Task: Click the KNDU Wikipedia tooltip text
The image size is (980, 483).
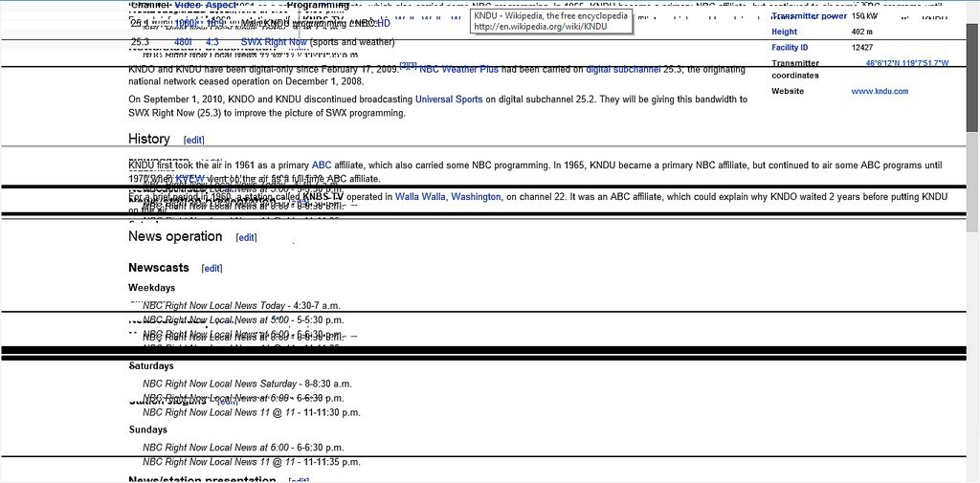Action: click(550, 21)
